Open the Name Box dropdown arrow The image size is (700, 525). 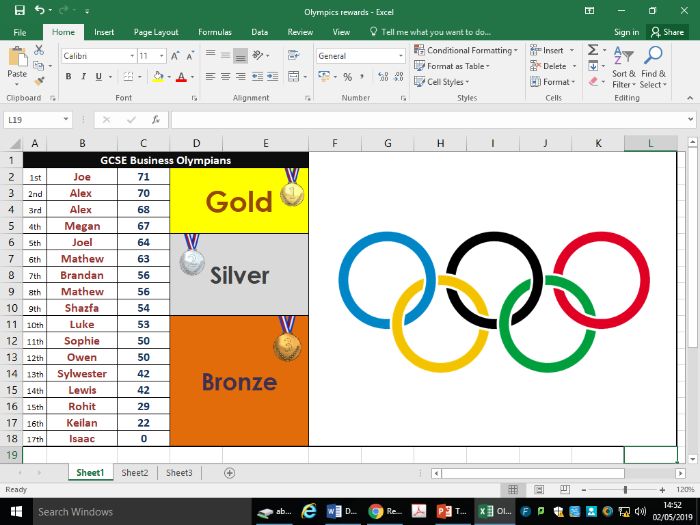(66, 119)
